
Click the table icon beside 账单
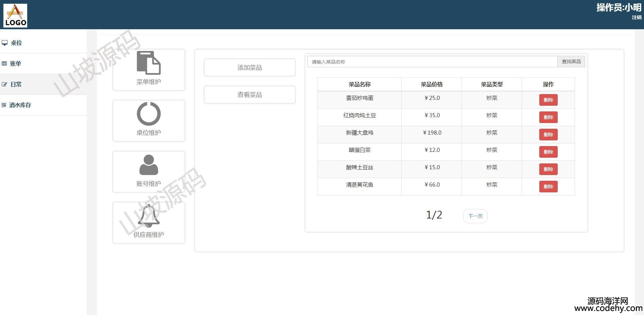pos(4,64)
